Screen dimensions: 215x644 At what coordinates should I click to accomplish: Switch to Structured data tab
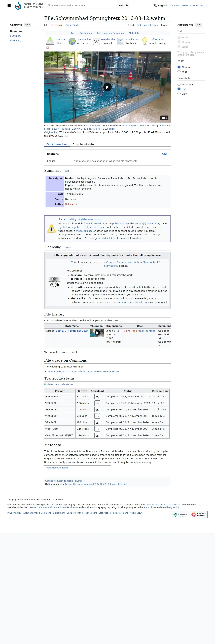pyautogui.click(x=83, y=144)
